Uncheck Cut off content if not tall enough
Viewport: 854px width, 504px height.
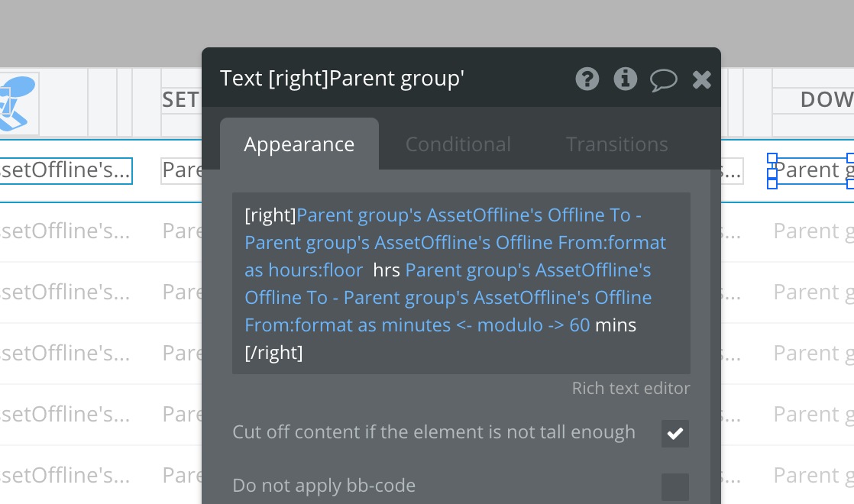tap(675, 434)
